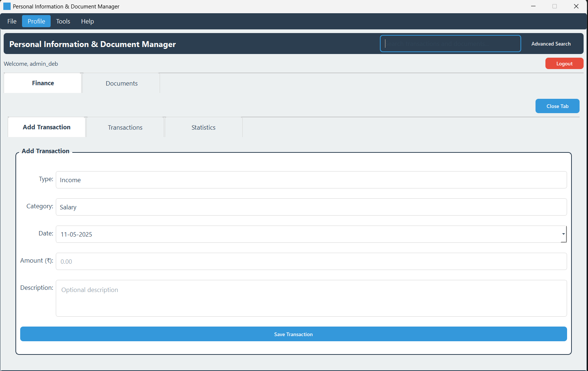Click the 'Date:' field label

tap(46, 233)
